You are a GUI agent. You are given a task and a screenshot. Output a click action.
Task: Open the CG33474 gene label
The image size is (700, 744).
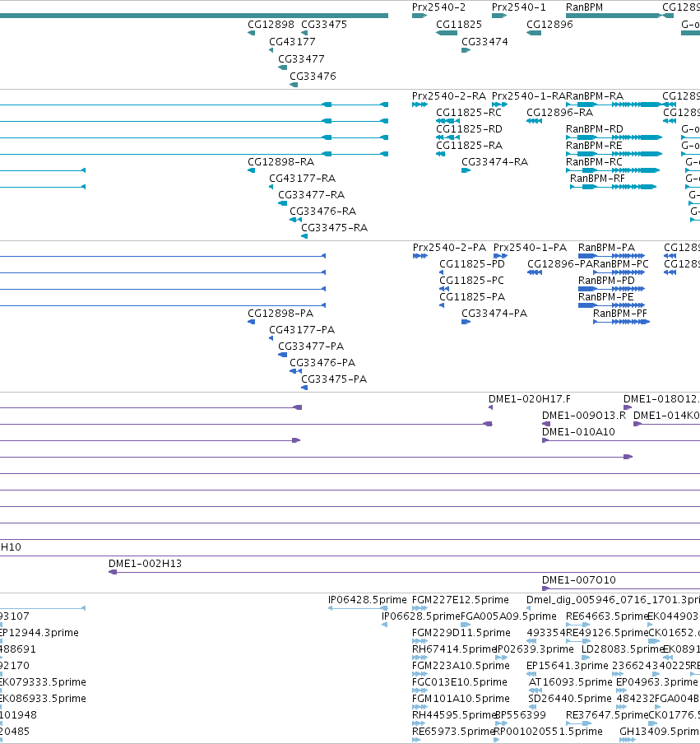(x=484, y=42)
